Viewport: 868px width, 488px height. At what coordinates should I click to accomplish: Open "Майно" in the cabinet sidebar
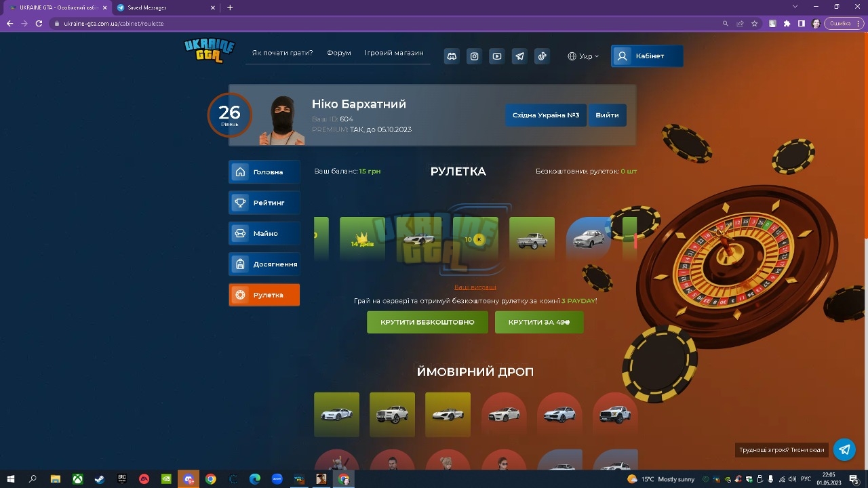[264, 233]
